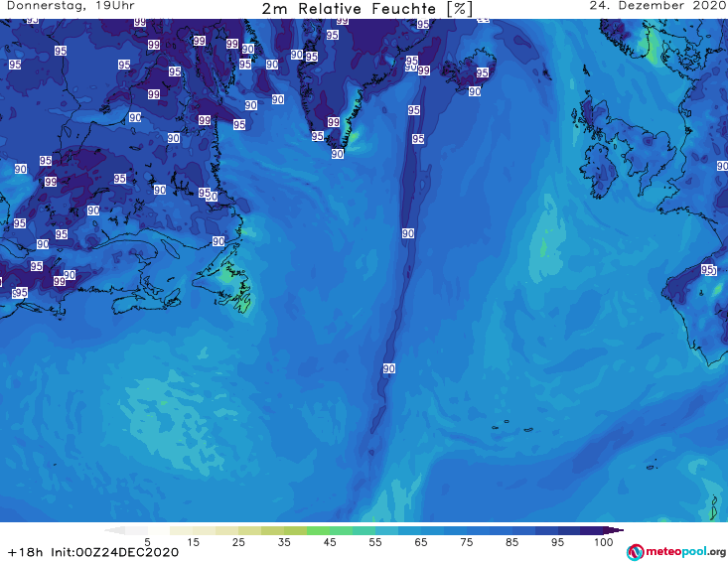
Task: Click the southernmost 90 label on the Atlantic band
Action: (x=389, y=368)
